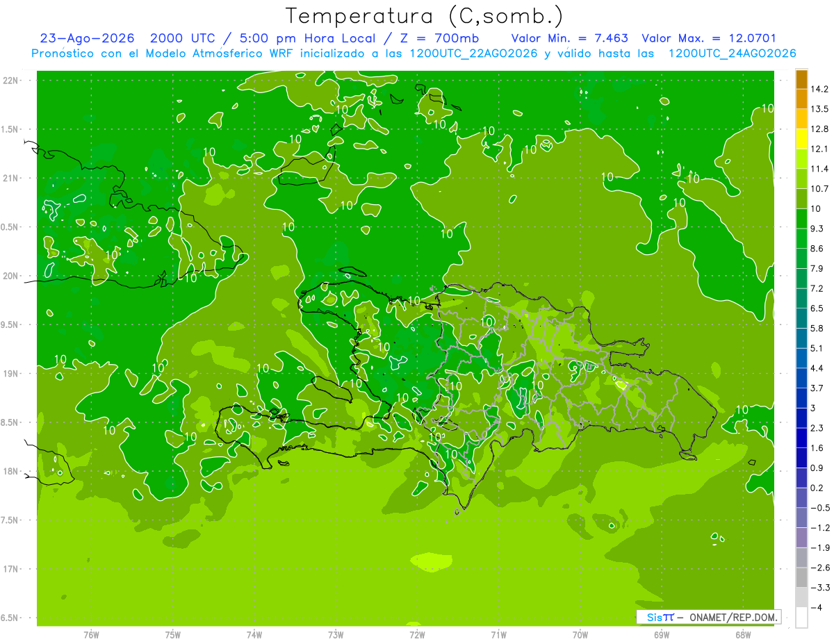The height and width of the screenshot is (644, 834).
Task: Select the green swatch between 9.3 and 10
Action: pyautogui.click(x=801, y=219)
